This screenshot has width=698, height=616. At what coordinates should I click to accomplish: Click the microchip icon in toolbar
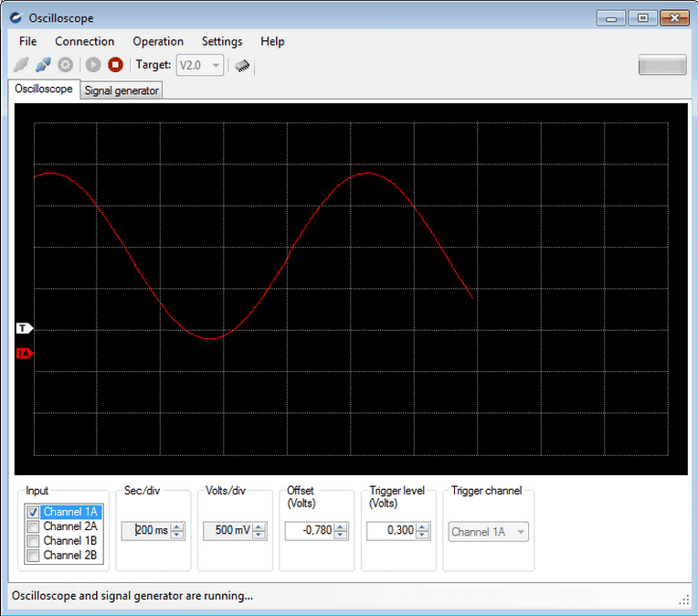242,65
